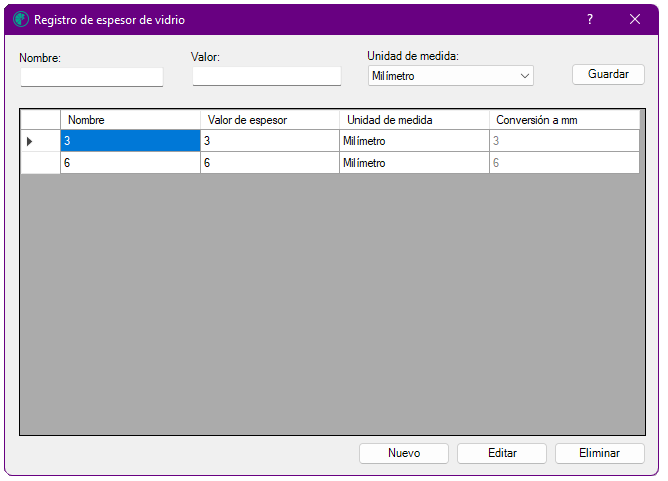The height and width of the screenshot is (481, 668).
Task: Close the Registro de espesor window
Action: coord(635,20)
